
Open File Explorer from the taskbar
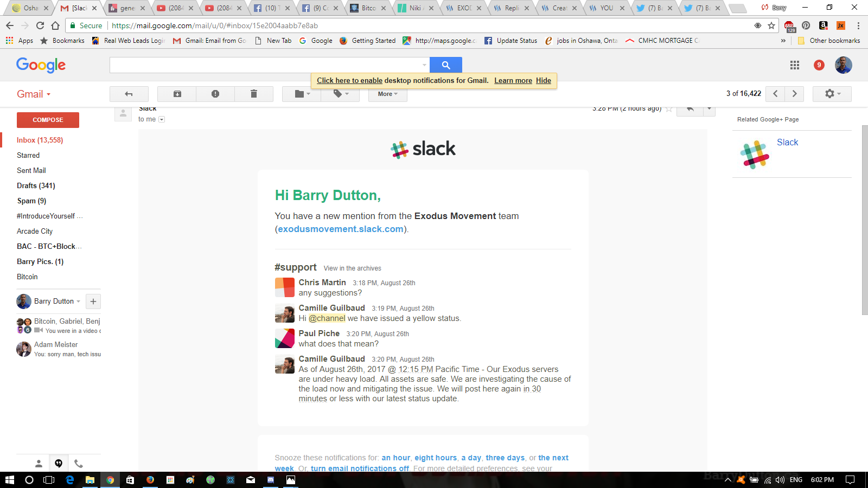(90, 480)
